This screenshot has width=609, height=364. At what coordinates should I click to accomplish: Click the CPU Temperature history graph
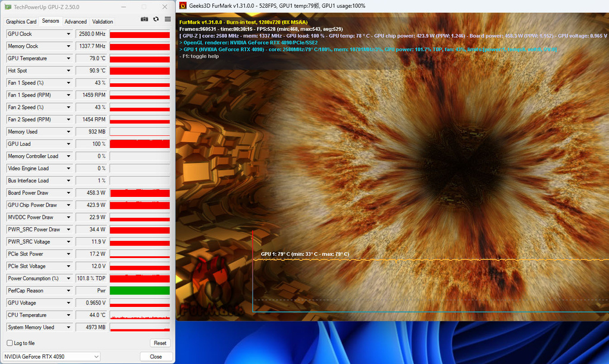pyautogui.click(x=140, y=315)
